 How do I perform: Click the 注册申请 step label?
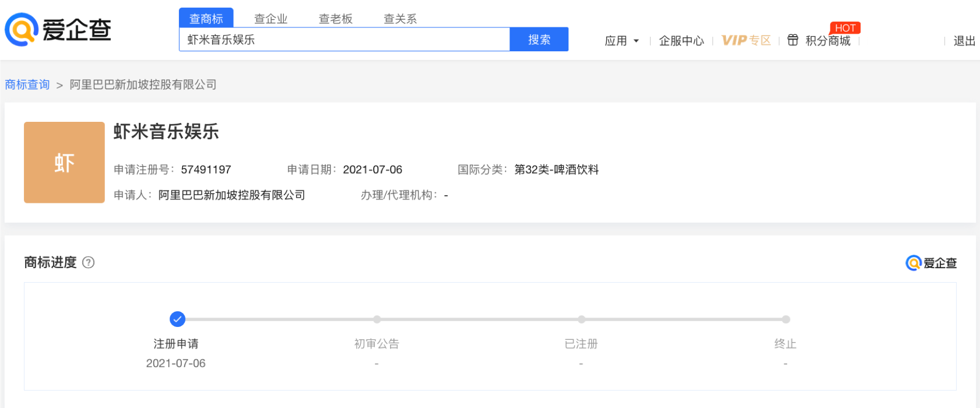[176, 344]
